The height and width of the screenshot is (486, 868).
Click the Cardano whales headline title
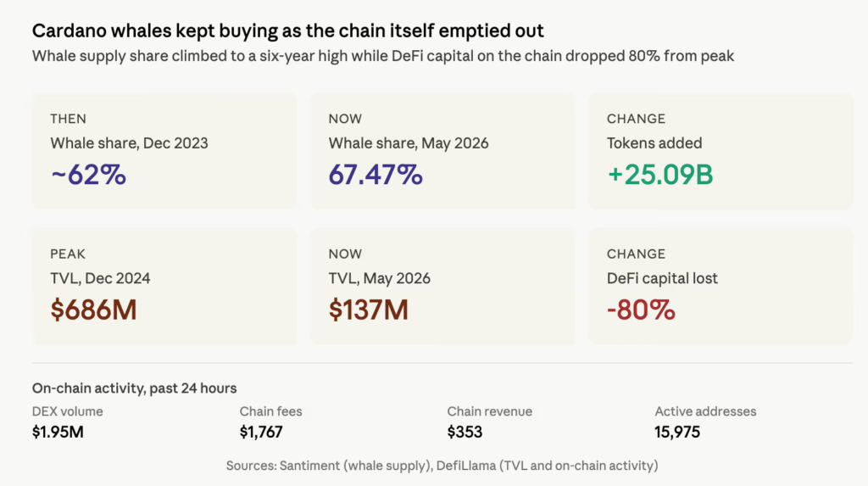point(288,31)
